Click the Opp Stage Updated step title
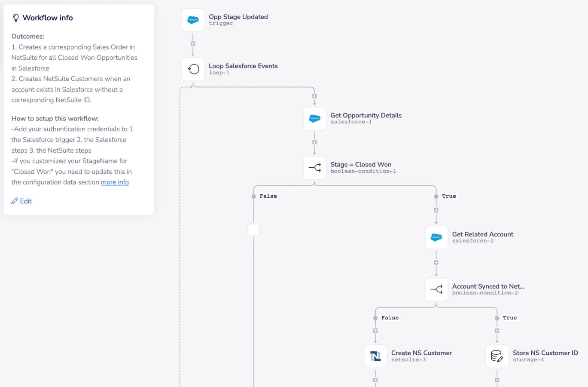Viewport: 588px width, 387px height. tap(238, 17)
